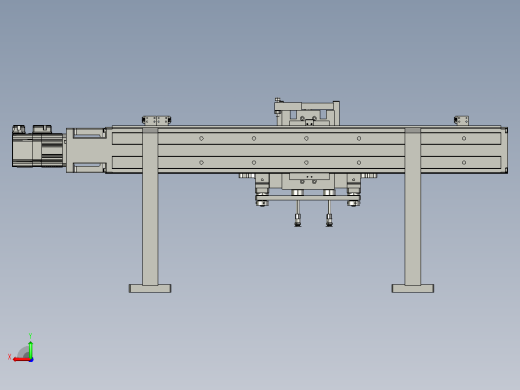The width and height of the screenshot is (520, 390).
Task: Click the rightmost bolt hole in lower rail slot
Action: (x=464, y=163)
